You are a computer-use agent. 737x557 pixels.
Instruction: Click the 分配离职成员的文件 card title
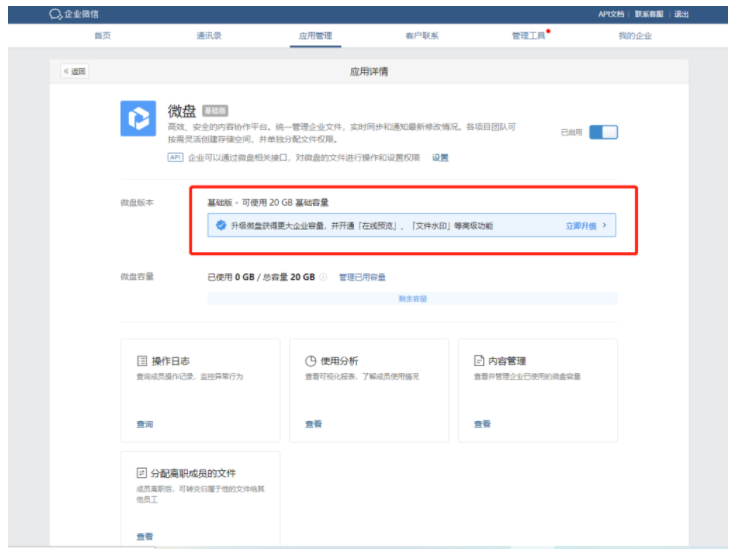pyautogui.click(x=193, y=473)
